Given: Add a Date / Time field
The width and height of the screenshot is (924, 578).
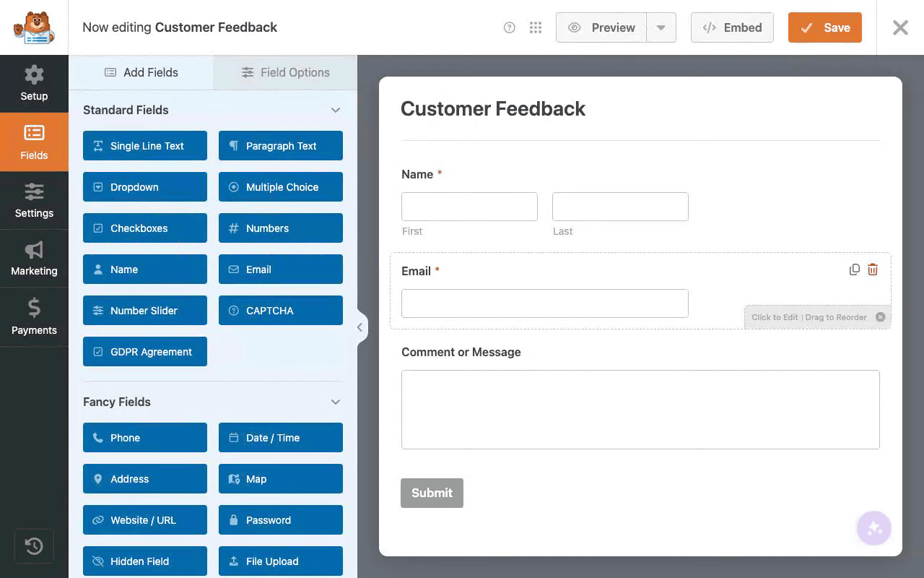Looking at the screenshot, I should (281, 438).
